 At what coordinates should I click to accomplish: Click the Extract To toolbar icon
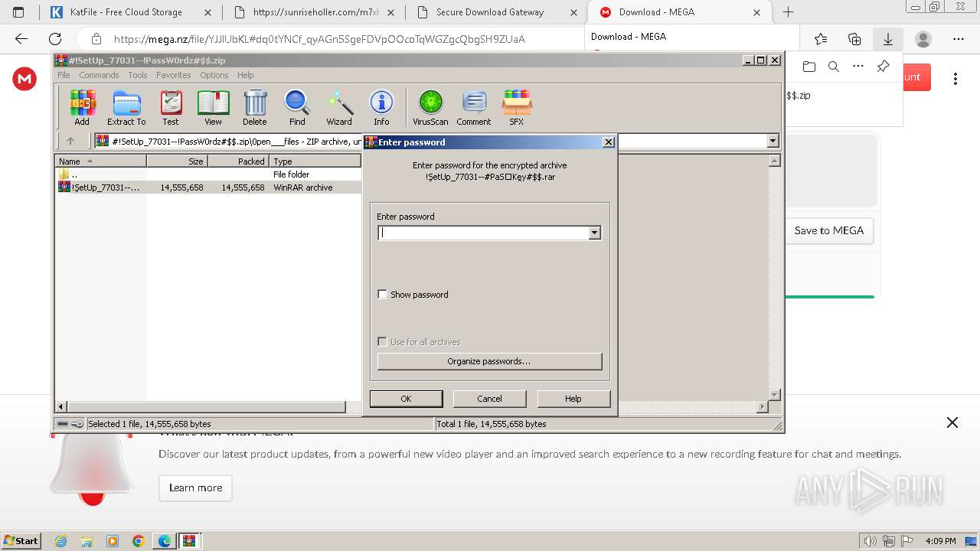pyautogui.click(x=126, y=108)
